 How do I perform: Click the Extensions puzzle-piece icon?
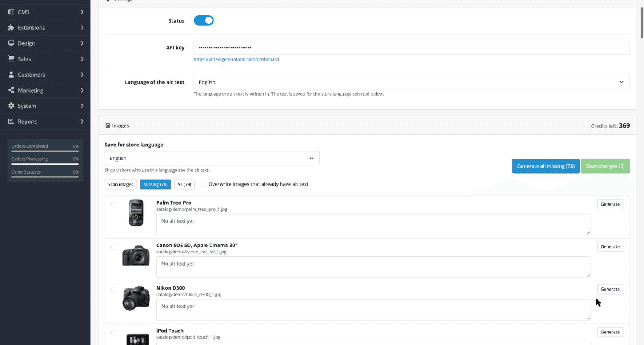(x=11, y=28)
